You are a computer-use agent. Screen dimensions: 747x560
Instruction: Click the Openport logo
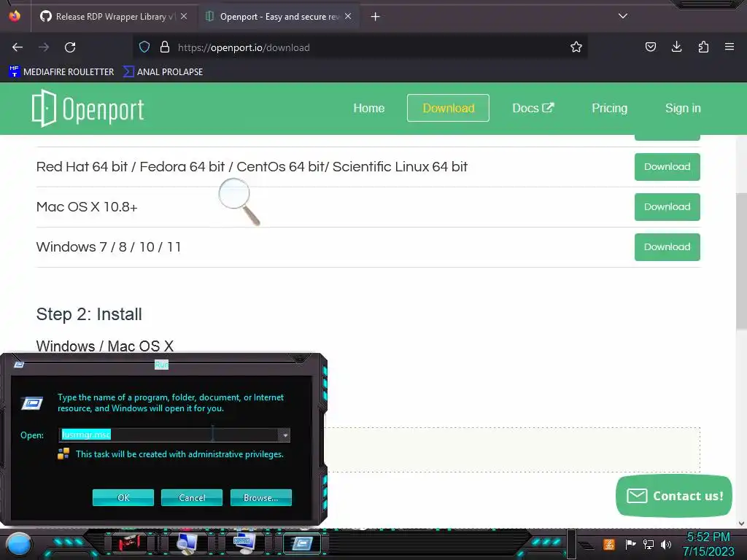point(88,109)
